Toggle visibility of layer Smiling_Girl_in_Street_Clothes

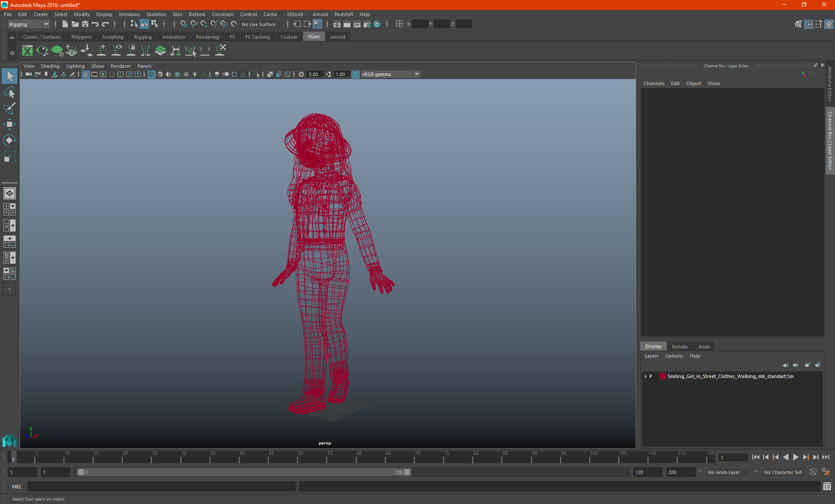tap(645, 376)
